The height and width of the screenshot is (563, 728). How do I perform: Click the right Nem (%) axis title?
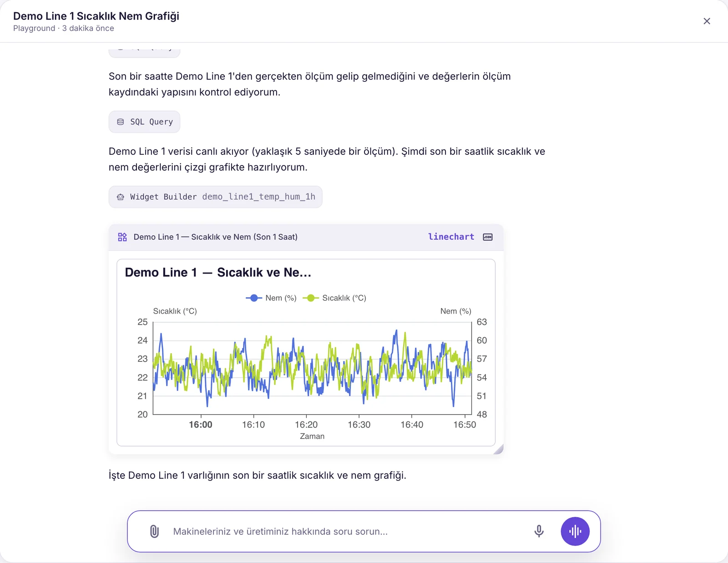coord(456,311)
